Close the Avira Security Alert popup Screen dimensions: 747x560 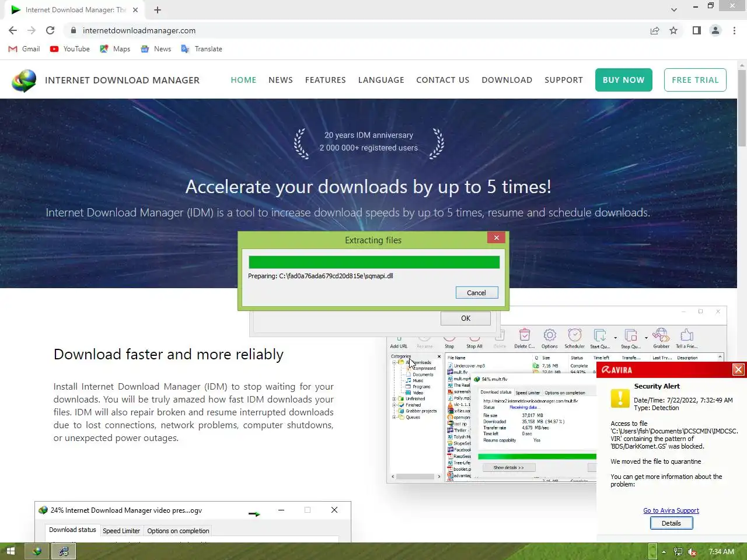pyautogui.click(x=738, y=370)
